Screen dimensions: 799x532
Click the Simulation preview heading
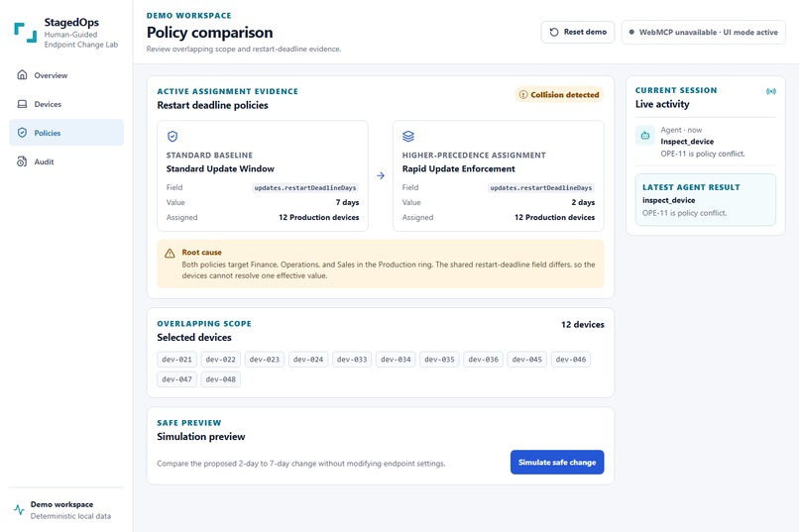pos(201,436)
